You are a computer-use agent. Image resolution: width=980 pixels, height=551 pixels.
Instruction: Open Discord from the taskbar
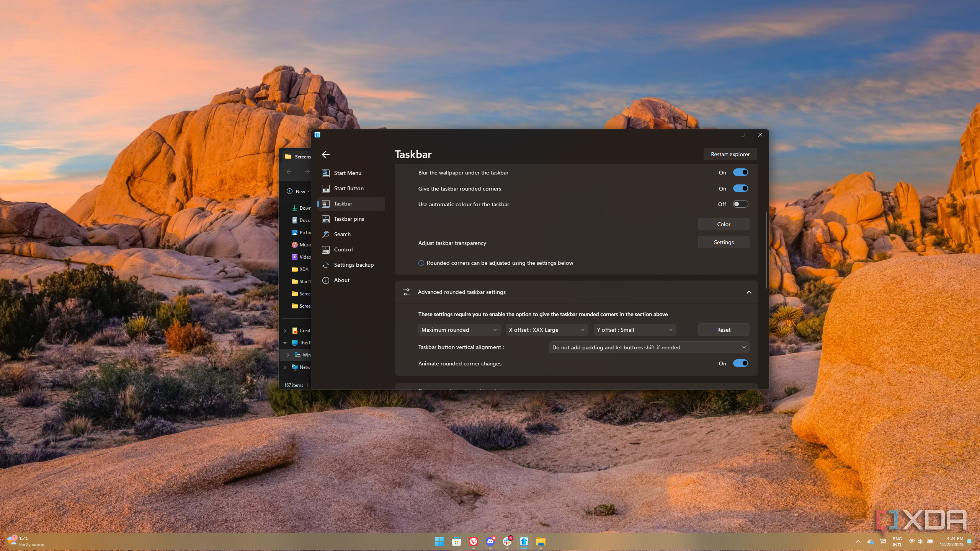(490, 541)
